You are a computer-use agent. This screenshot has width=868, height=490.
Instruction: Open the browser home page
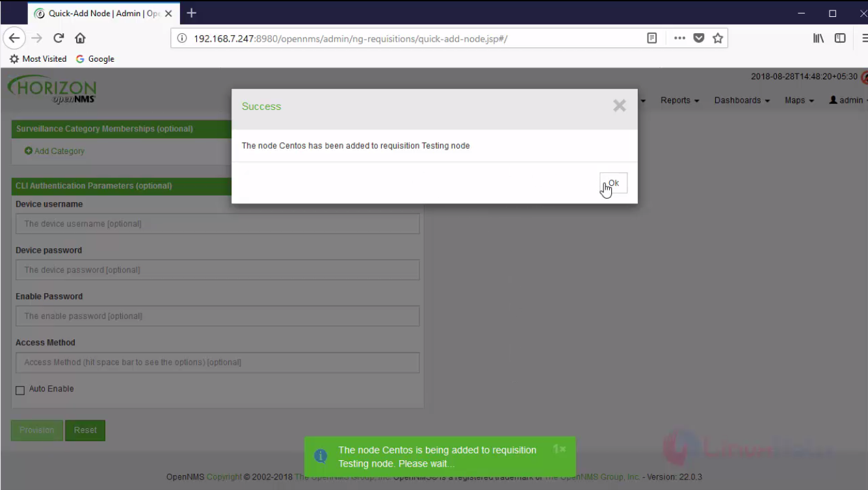80,38
